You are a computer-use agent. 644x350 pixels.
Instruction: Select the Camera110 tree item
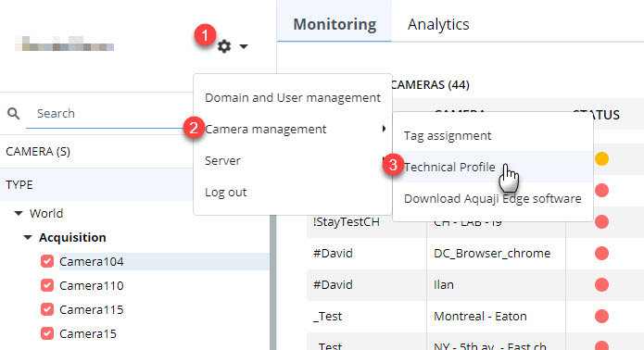click(91, 285)
